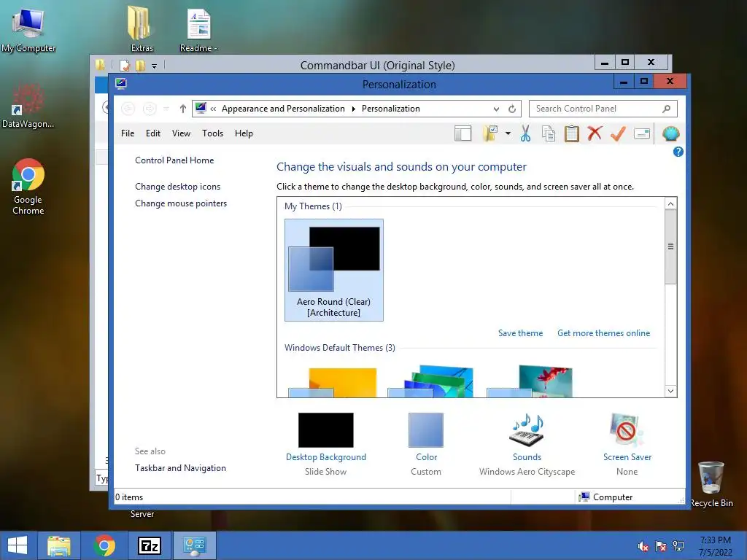Click the Search Control Panel field
747x560 pixels.
(603, 109)
